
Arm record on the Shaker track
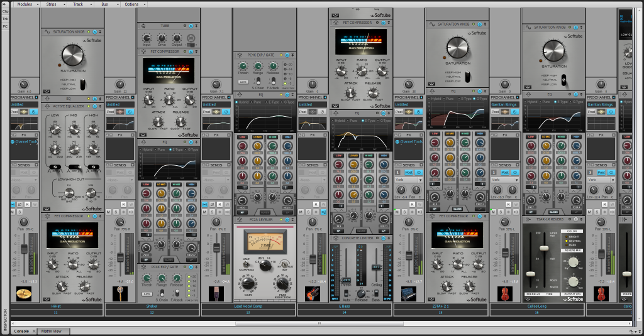point(124,212)
